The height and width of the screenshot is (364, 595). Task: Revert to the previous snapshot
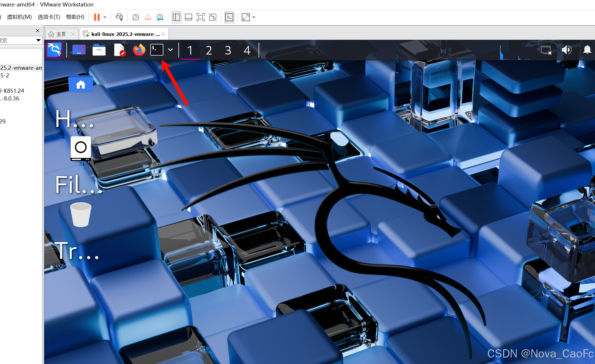(148, 17)
